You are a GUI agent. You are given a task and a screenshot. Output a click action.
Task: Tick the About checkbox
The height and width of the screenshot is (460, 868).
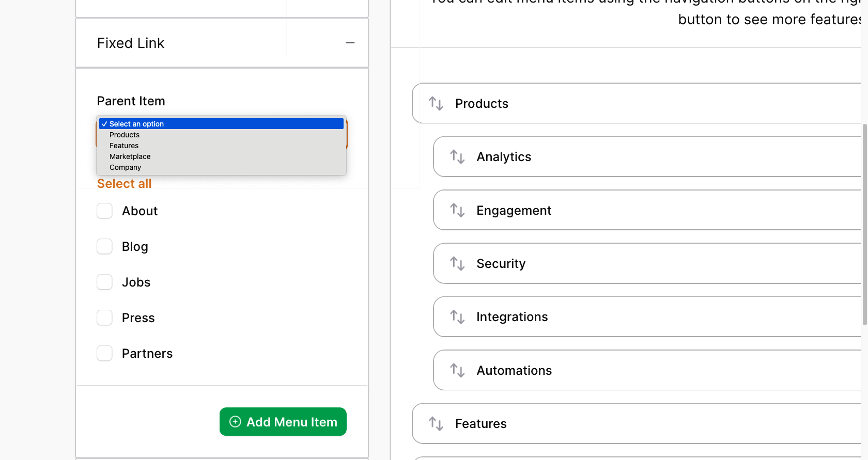pyautogui.click(x=104, y=211)
